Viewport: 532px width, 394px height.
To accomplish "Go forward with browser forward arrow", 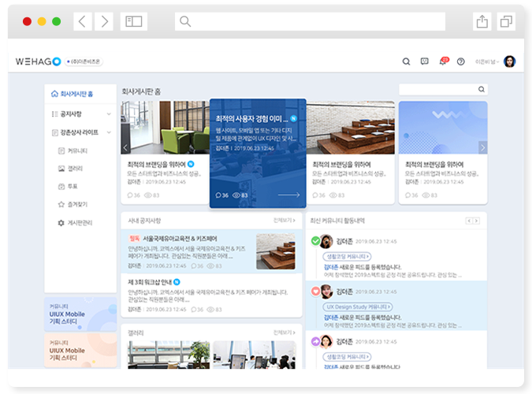I will [104, 21].
